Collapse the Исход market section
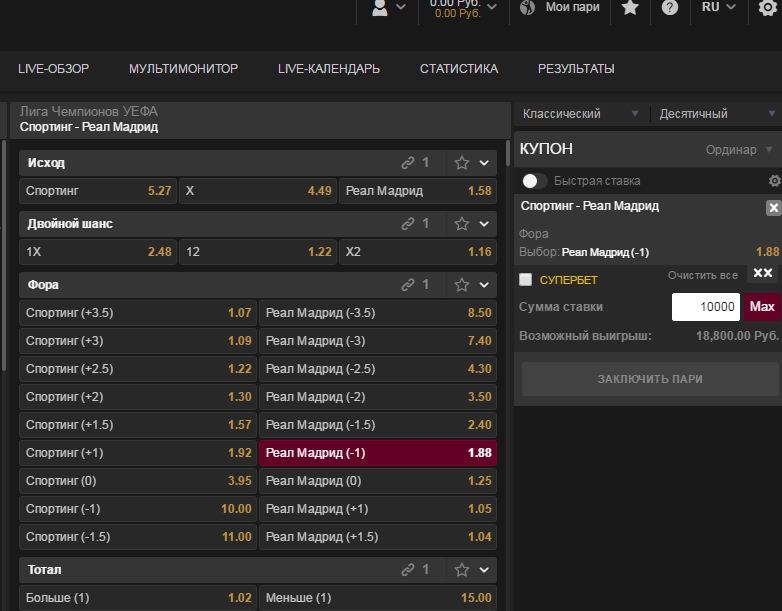This screenshot has height=611, width=782. click(x=484, y=163)
